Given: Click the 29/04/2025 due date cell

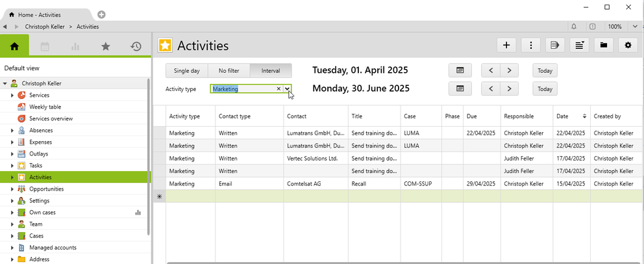Looking at the screenshot, I should [x=482, y=184].
